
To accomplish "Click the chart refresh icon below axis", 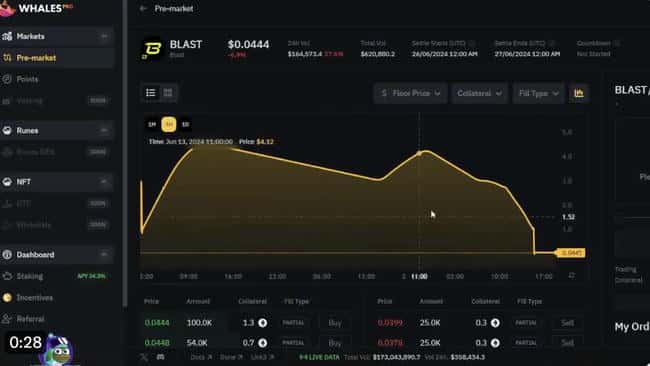I will (572, 276).
